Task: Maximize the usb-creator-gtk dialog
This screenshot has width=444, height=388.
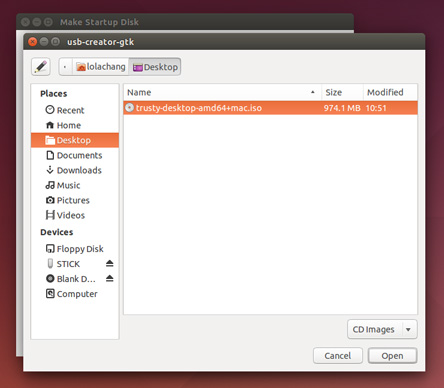Action: (x=55, y=42)
